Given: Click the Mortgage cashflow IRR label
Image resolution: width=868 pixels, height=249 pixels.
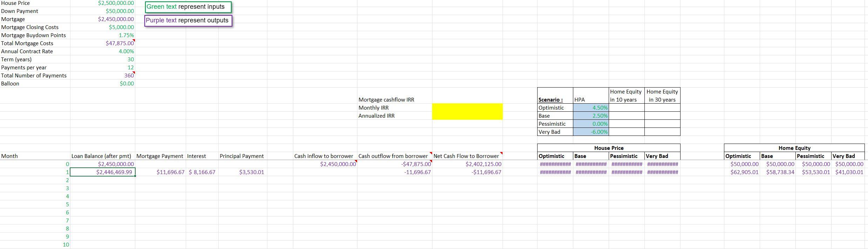Looking at the screenshot, I should pos(386,100).
